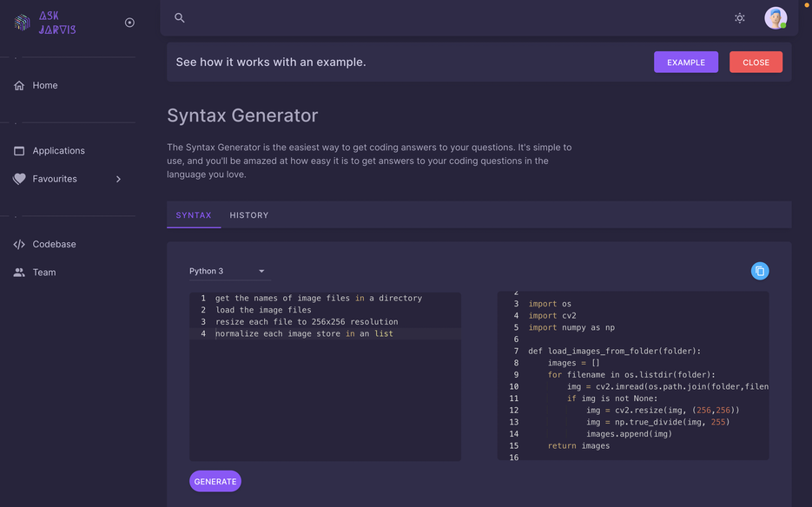Image resolution: width=812 pixels, height=507 pixels.
Task: Click the Applications icon in the sidebar
Action: pyautogui.click(x=18, y=150)
